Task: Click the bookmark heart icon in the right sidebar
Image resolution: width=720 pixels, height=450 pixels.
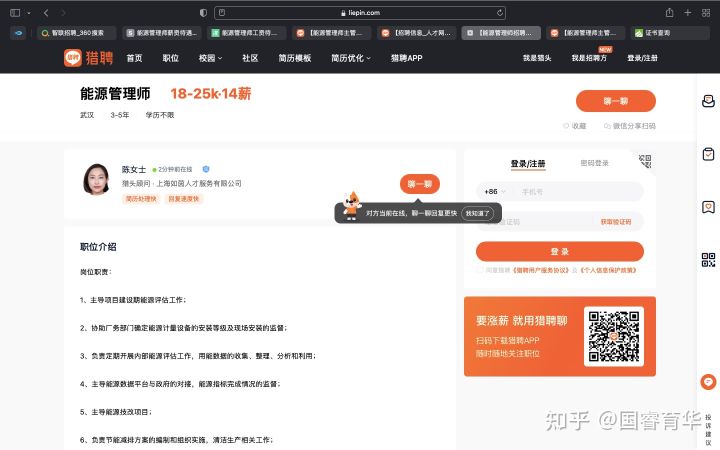Action: 708,207
